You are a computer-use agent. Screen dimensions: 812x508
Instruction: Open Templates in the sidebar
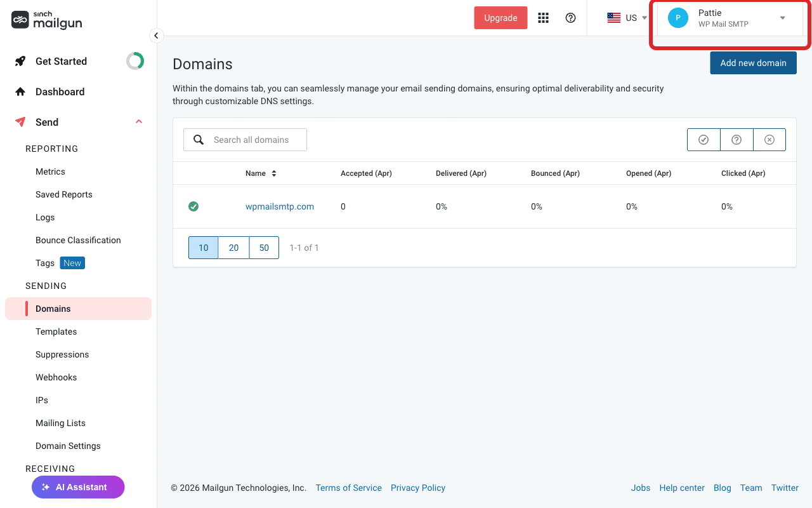(x=56, y=331)
